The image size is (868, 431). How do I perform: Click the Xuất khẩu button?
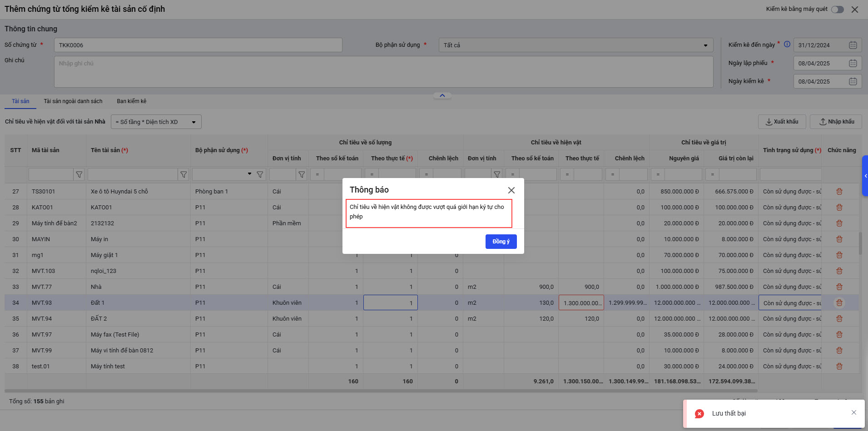[782, 122]
